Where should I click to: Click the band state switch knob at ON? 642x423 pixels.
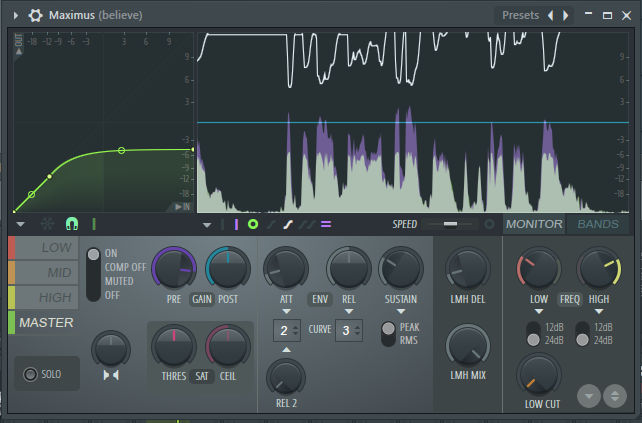[93, 254]
